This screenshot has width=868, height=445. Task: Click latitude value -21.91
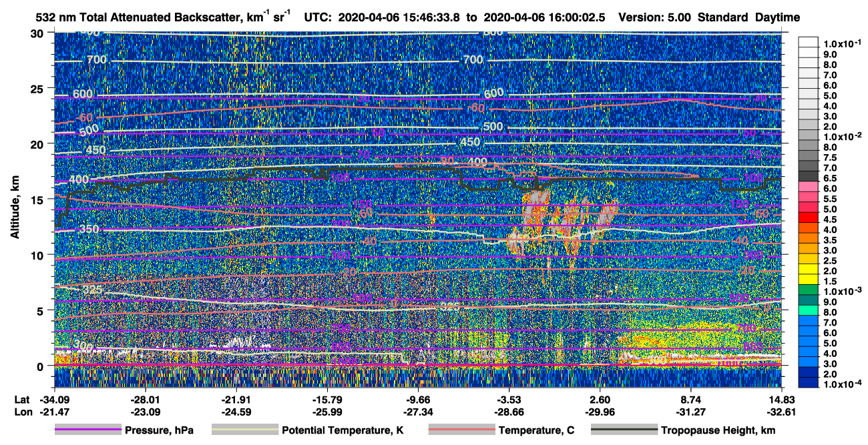click(x=236, y=398)
